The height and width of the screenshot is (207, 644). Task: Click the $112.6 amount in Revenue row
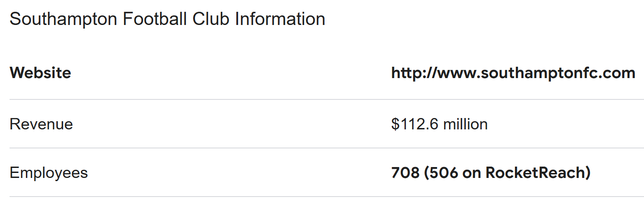coord(414,124)
